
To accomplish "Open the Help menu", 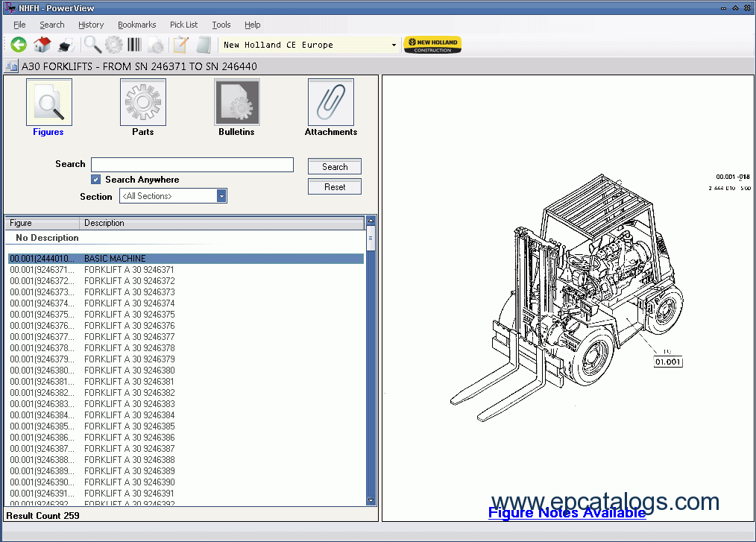I will pos(252,25).
